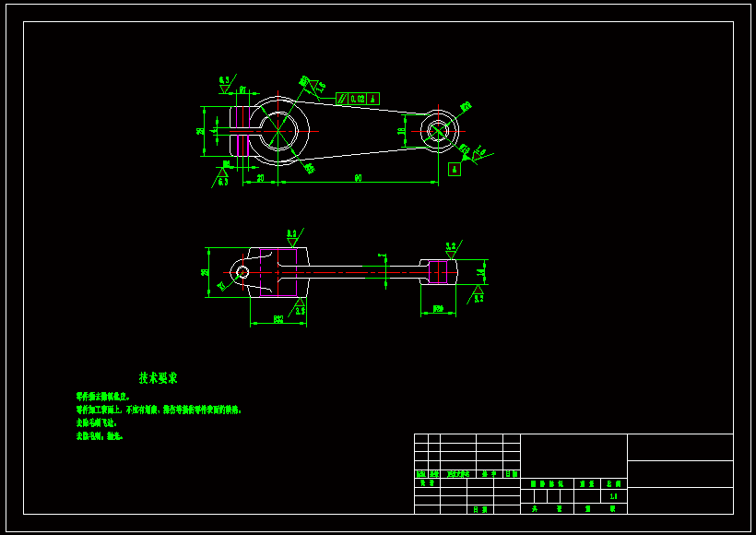The width and height of the screenshot is (756, 535).
Task: Click the 技术要求 heading text
Action: (x=159, y=378)
